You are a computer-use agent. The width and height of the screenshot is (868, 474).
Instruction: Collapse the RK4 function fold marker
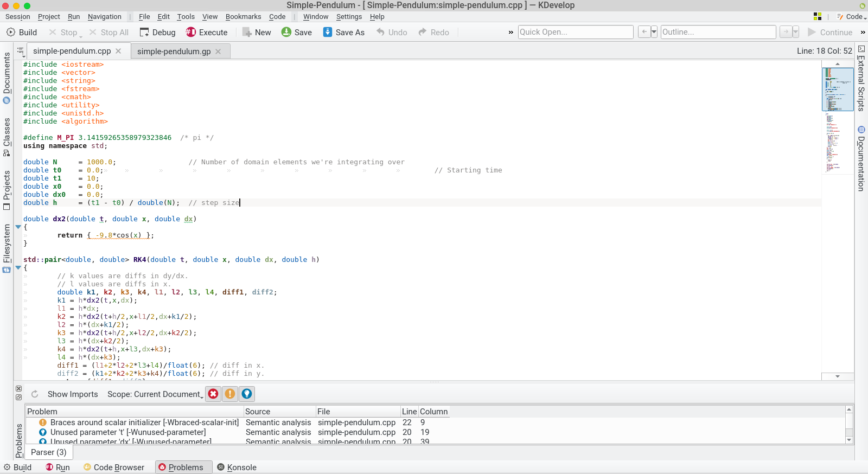[18, 268]
